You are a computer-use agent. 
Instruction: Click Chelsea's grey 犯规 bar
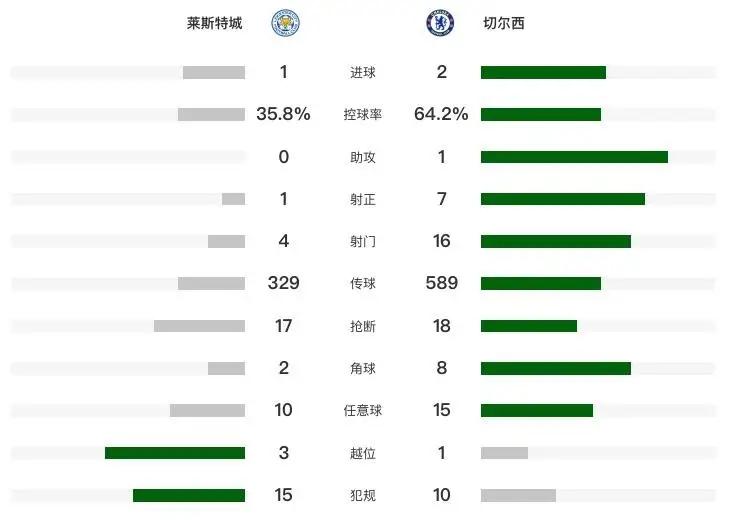pyautogui.click(x=518, y=495)
